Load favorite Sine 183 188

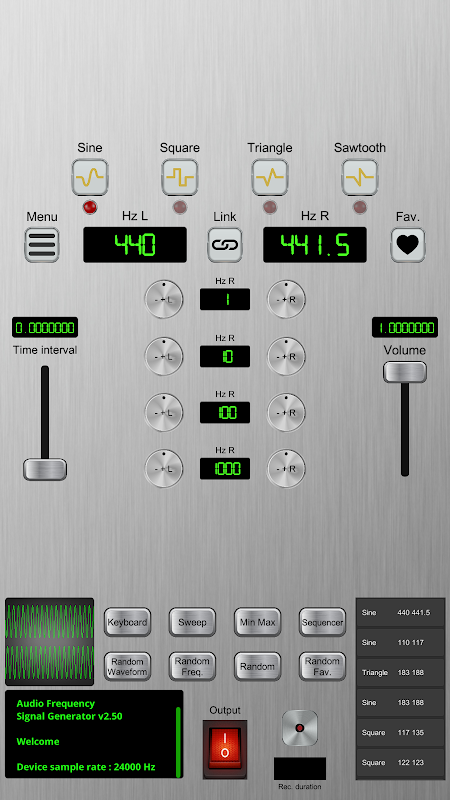(x=401, y=703)
